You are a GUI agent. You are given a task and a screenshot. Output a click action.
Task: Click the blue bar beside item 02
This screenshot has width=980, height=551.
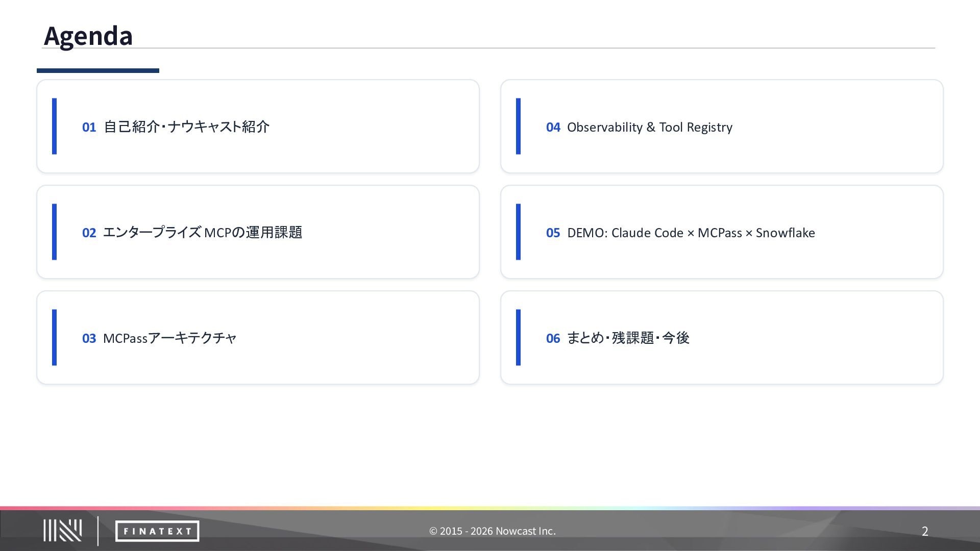(54, 232)
